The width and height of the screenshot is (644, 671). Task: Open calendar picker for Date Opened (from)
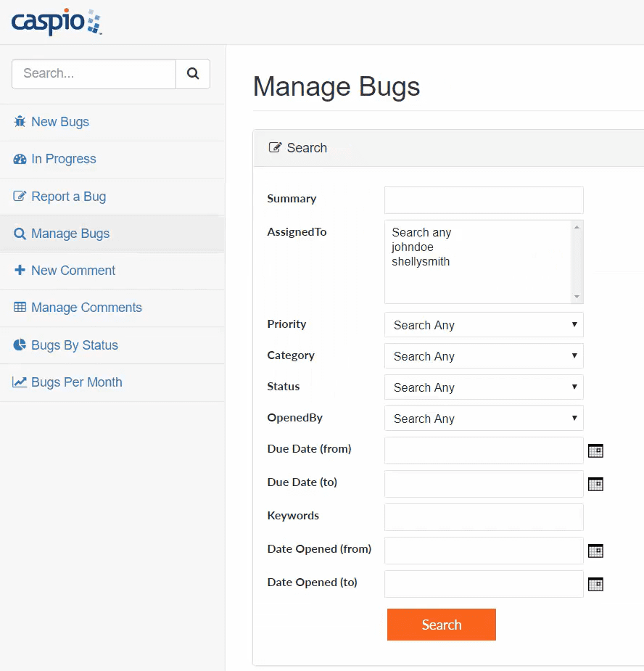tap(595, 551)
